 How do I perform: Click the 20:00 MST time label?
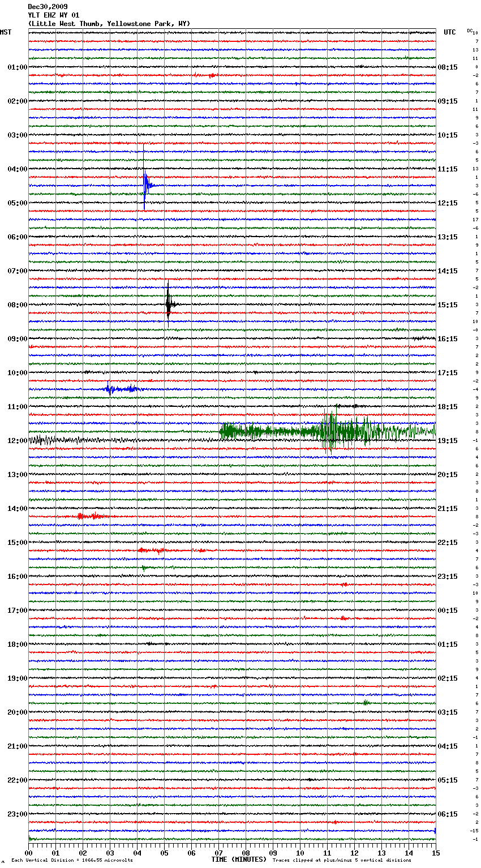tap(17, 712)
